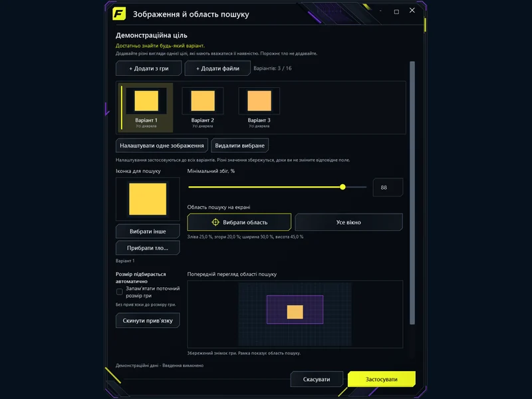Click the crosshair icon in Вибрати область

(215, 222)
